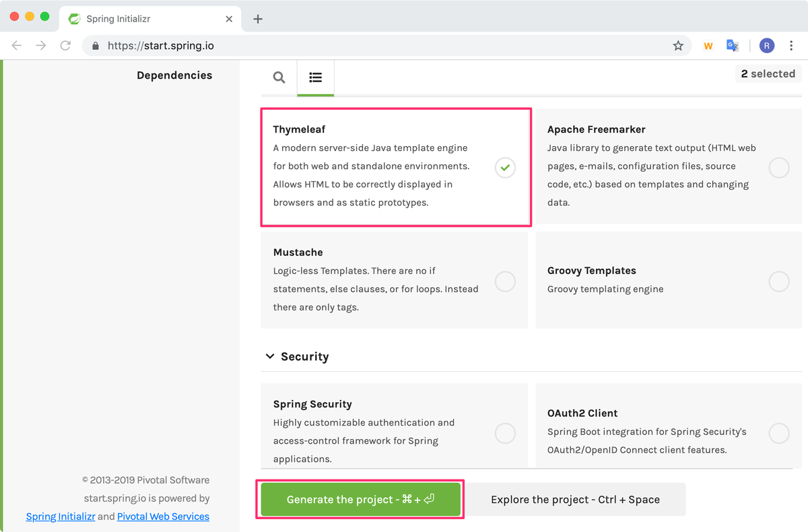Open the Pivotal Web Services link
This screenshot has width=808, height=532.
[163, 517]
